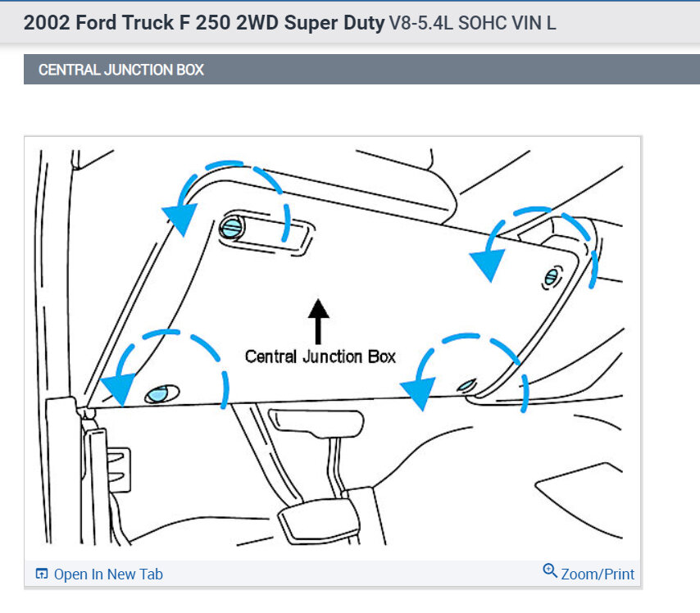Click the V8-5.4L SOHC VIN L engine text
Screen dimensions: 700x613
(472, 23)
